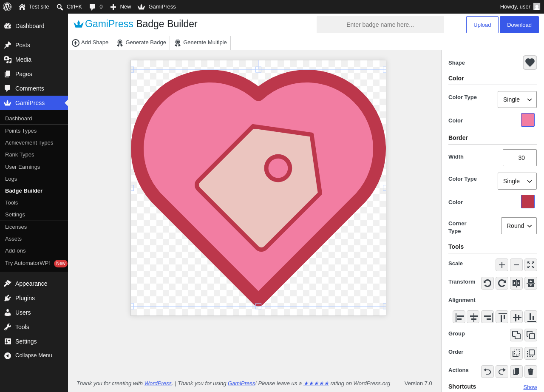
Task: Flip the shape horizontally
Action: click(x=516, y=283)
